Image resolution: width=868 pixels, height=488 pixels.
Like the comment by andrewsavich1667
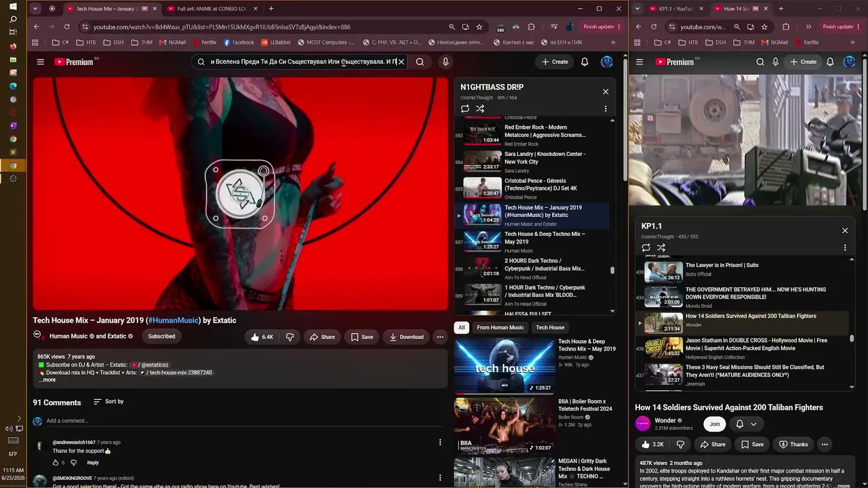click(56, 463)
